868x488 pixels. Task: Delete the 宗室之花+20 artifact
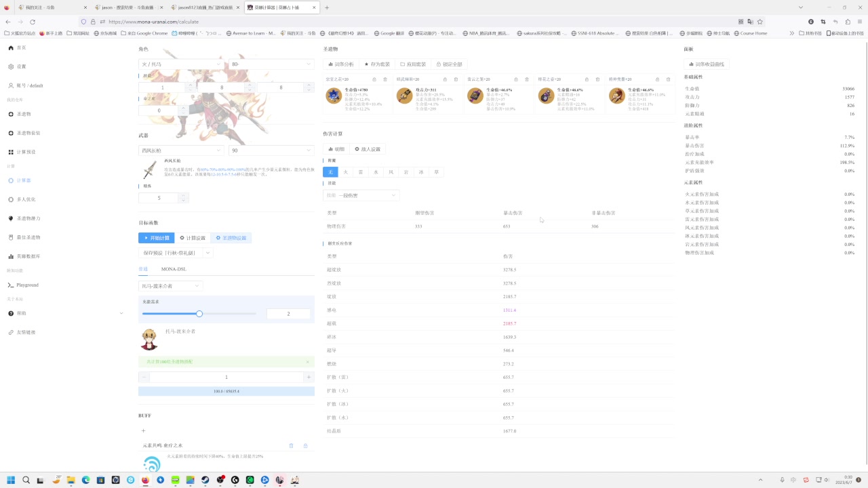click(385, 79)
